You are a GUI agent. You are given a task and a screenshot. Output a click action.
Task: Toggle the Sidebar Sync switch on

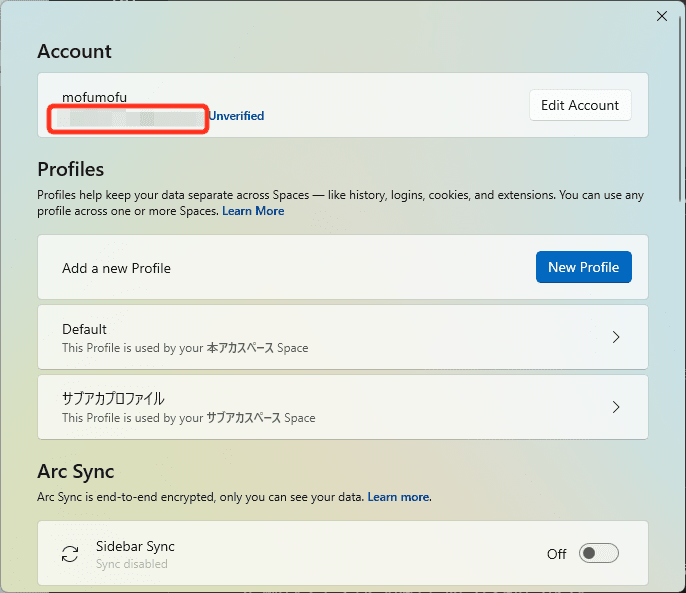pos(599,554)
